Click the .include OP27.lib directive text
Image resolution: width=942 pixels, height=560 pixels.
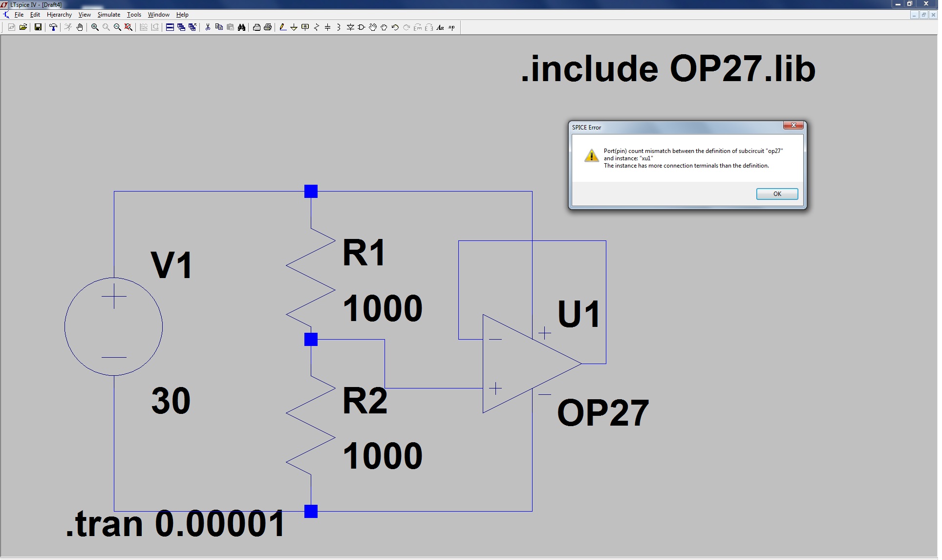pos(668,68)
